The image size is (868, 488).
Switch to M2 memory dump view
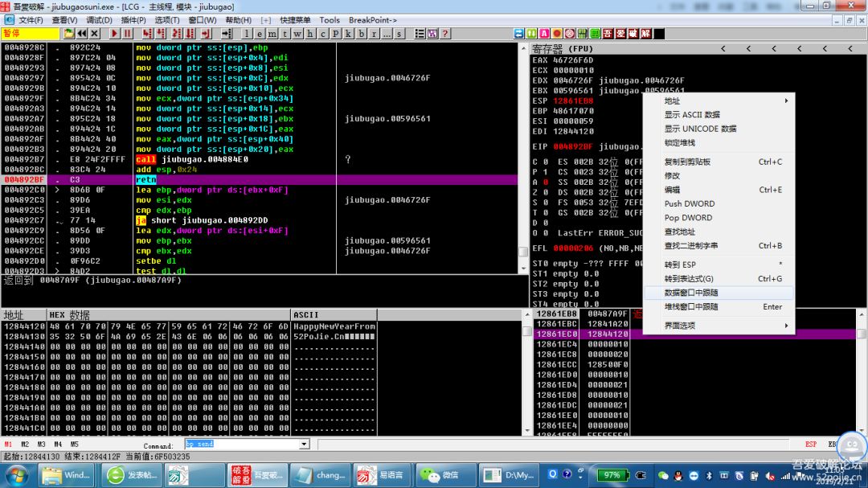click(25, 444)
